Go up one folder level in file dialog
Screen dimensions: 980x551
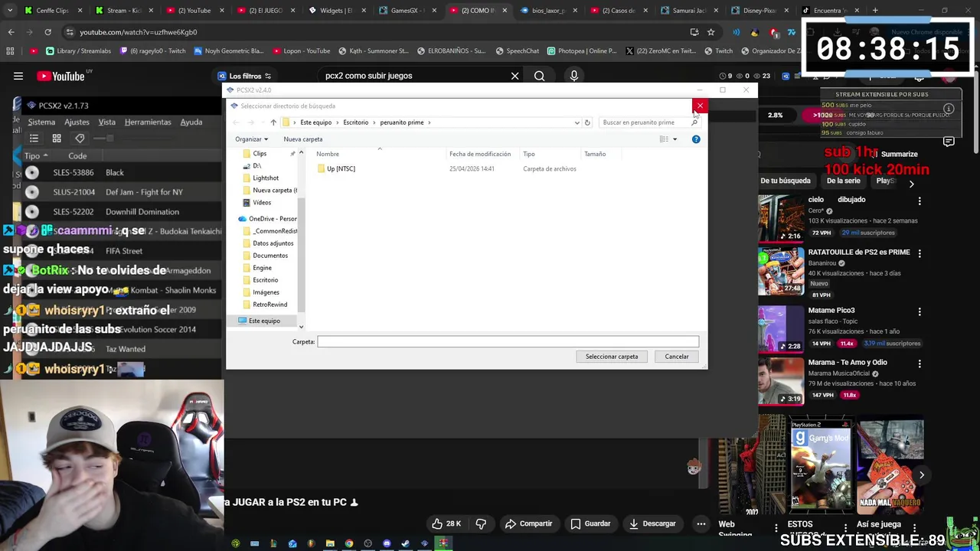[x=273, y=122]
